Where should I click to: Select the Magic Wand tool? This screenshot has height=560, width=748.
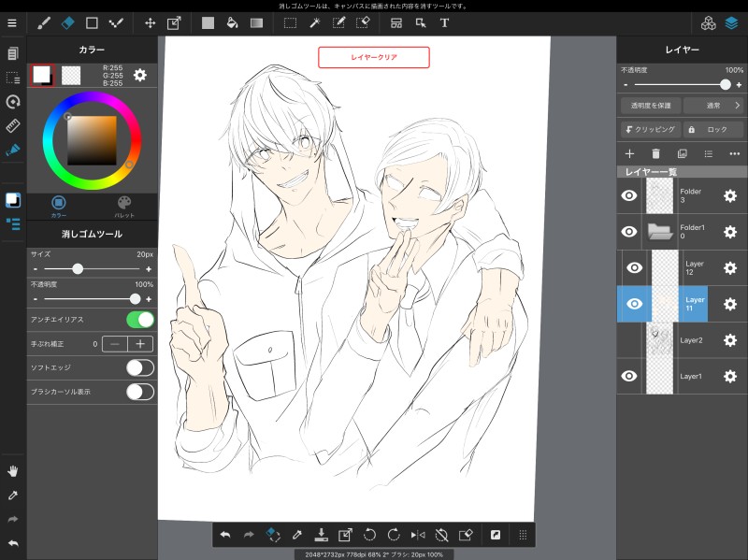(x=315, y=22)
